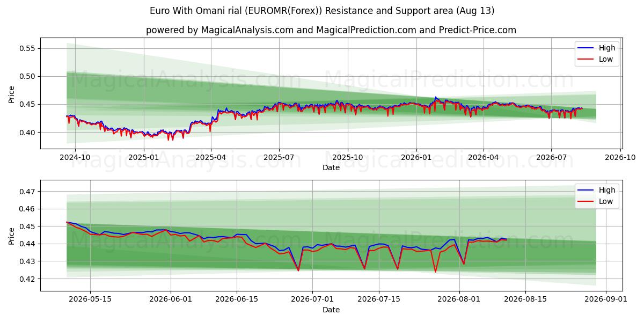Click the 'Date' axis label under bottom chart
Screen dimensions: 644x322
(331, 310)
